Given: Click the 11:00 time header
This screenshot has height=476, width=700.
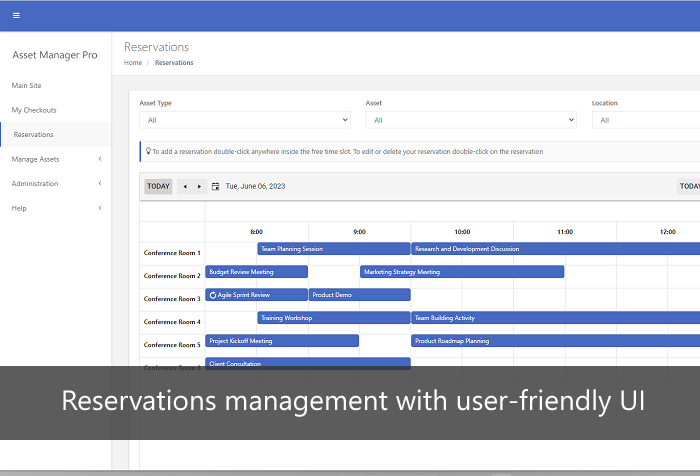Looking at the screenshot, I should [565, 232].
